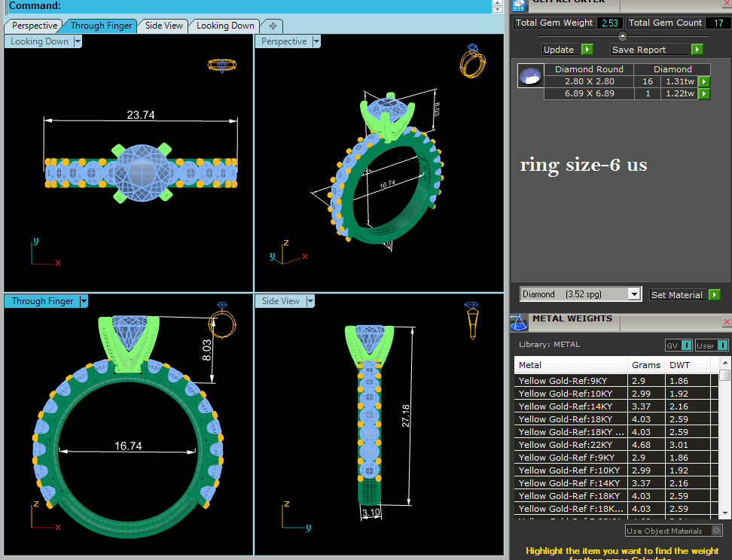Click the green arrow next to Set Material
This screenshot has height=560, width=732.
pos(714,295)
